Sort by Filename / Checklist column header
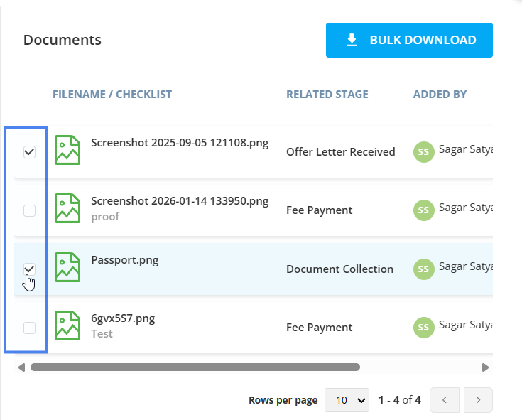The image size is (522, 420). tap(112, 95)
